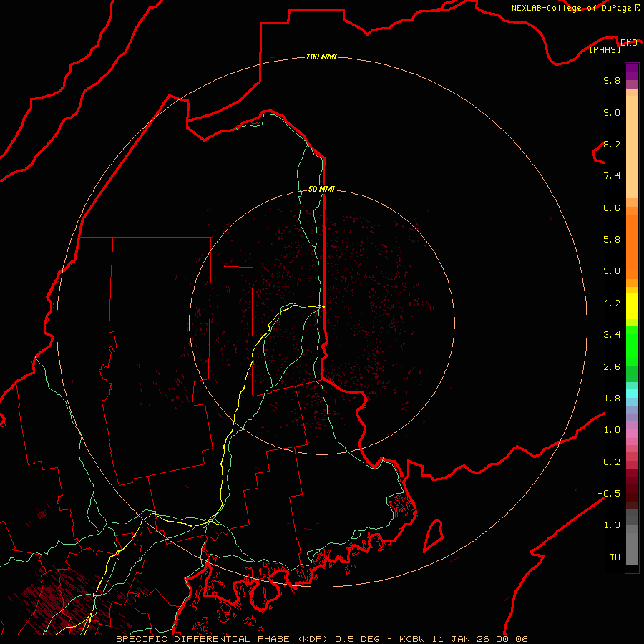Click the 1.8 legend value
Viewport: 644px width, 644px height.
point(612,399)
